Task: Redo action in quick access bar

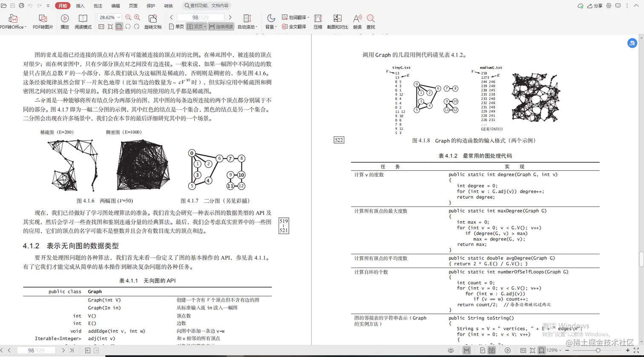Action: pyautogui.click(x=39, y=6)
